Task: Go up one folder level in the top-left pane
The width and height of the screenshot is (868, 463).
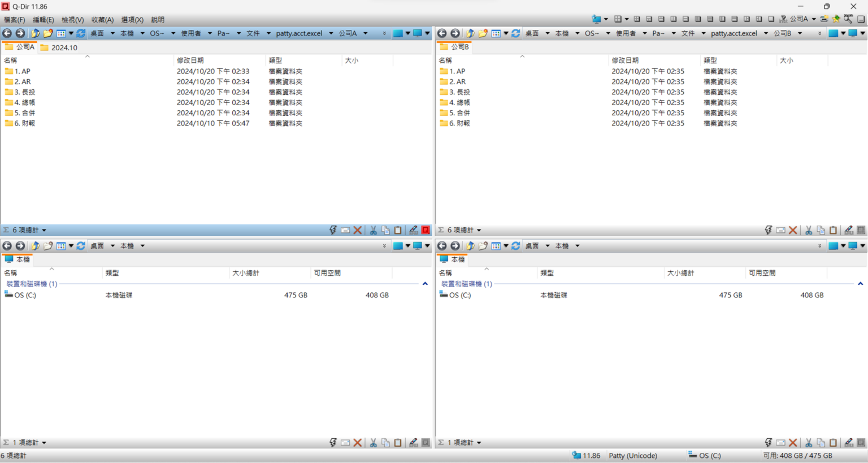Action: [x=36, y=33]
